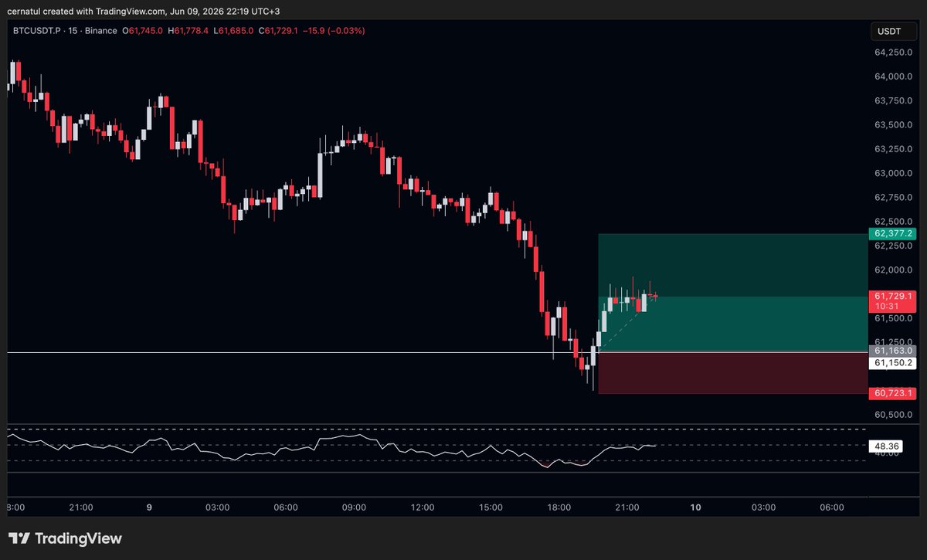This screenshot has height=560, width=927.
Task: Click the 18:00 time axis label
Action: 559,507
